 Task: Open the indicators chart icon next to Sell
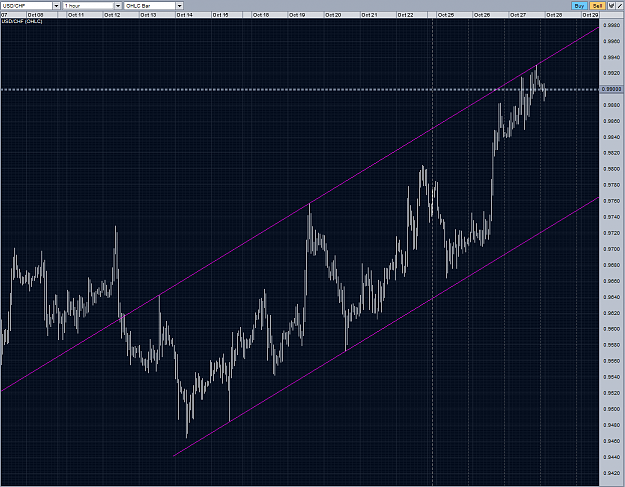click(611, 6)
